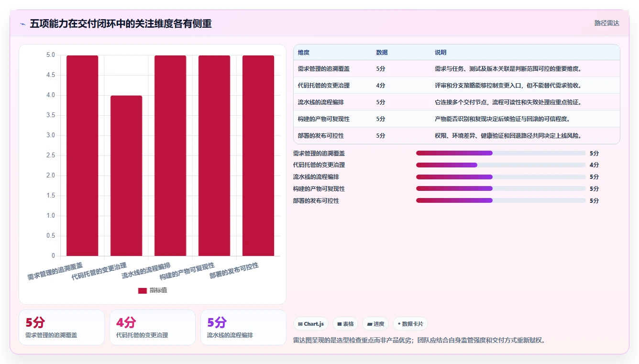Click the 构建的产物可复现性 progress bar
The image size is (639, 364).
click(x=501, y=188)
